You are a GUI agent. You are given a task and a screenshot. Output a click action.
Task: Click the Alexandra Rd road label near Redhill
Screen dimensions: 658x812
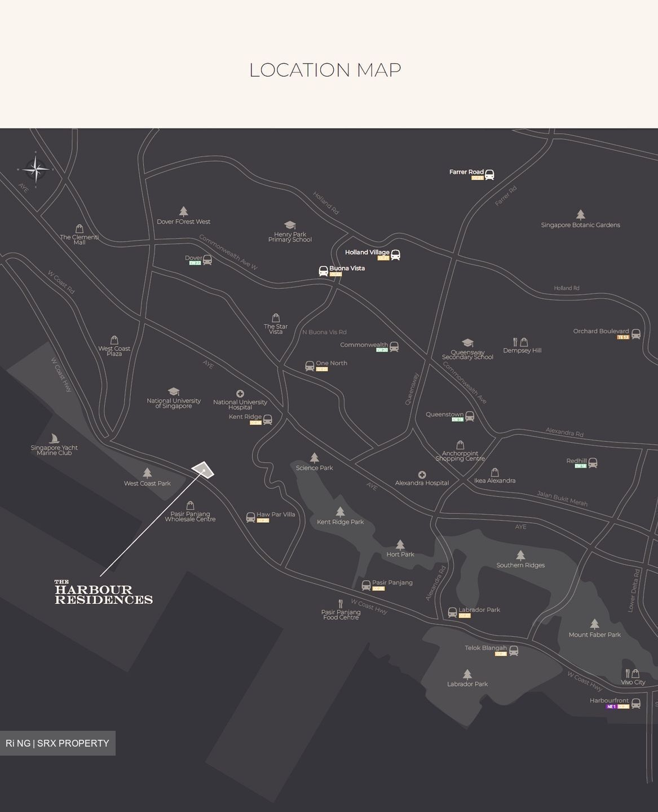click(x=564, y=433)
